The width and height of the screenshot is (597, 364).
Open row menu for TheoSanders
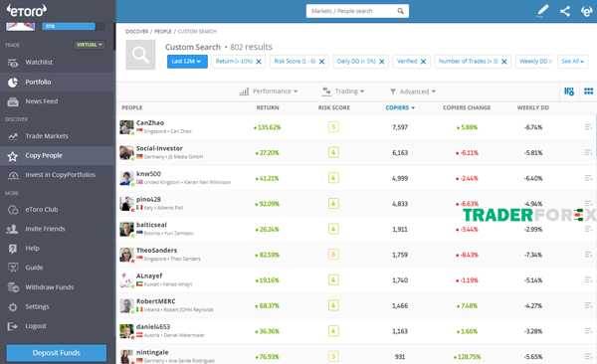click(x=588, y=255)
